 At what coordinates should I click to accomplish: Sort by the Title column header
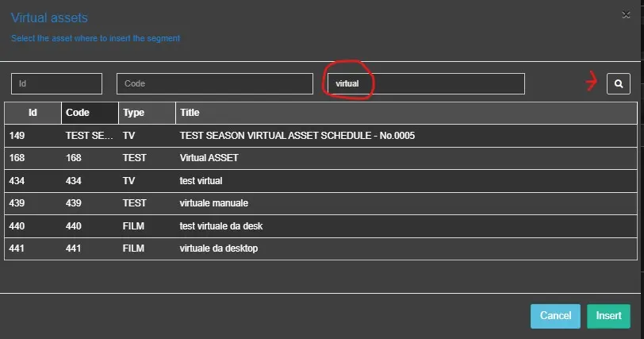(x=405, y=113)
